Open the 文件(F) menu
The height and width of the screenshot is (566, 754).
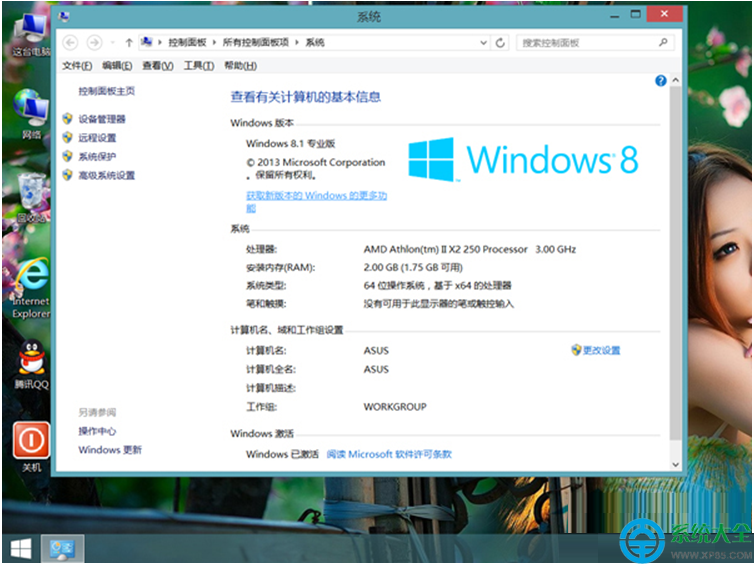pos(77,65)
